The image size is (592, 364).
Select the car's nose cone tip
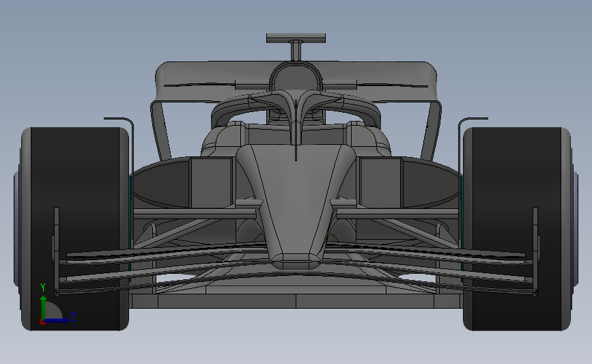[x=296, y=262]
